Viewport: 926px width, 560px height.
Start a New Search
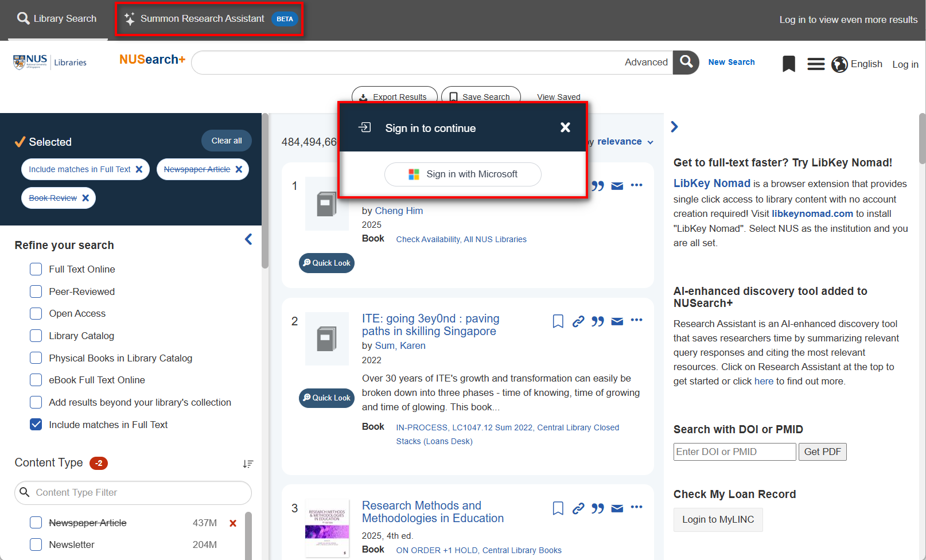732,62
